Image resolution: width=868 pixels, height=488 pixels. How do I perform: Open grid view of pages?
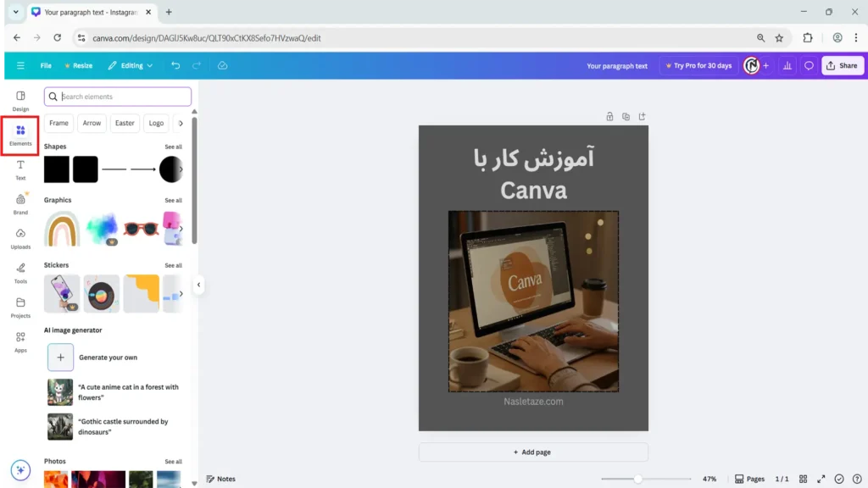click(x=804, y=479)
